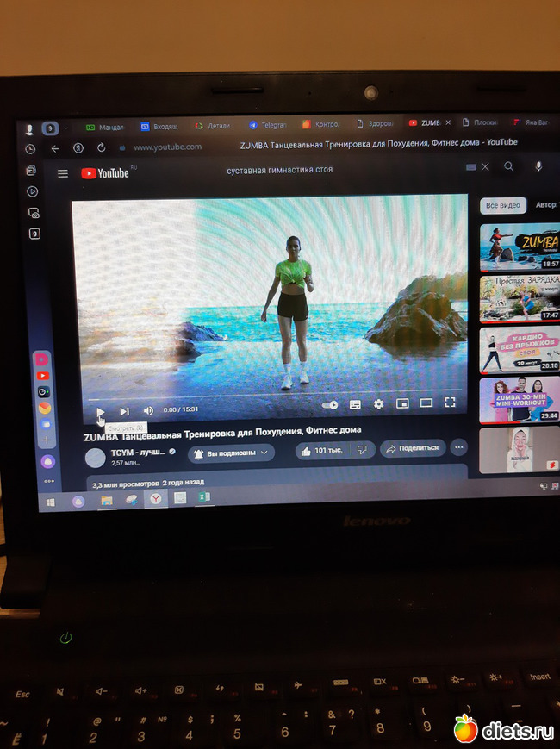Open video settings gear
Image resolution: width=560 pixels, height=749 pixels.
click(x=378, y=403)
